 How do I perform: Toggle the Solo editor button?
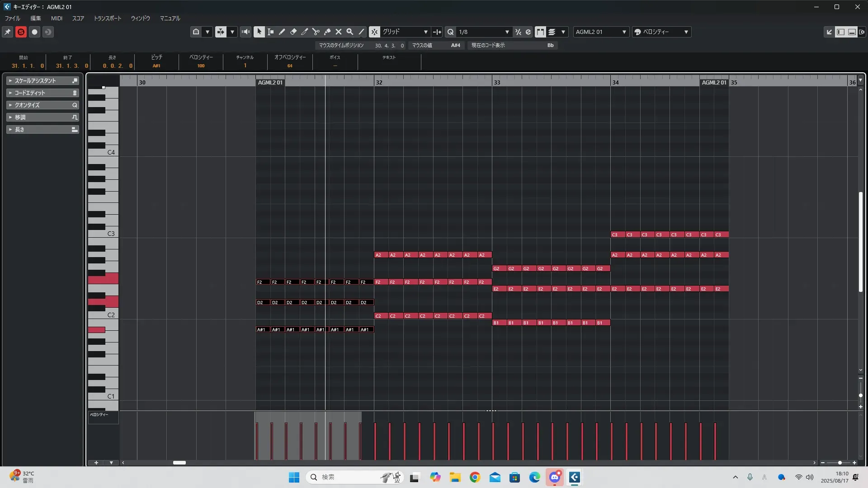[21, 32]
